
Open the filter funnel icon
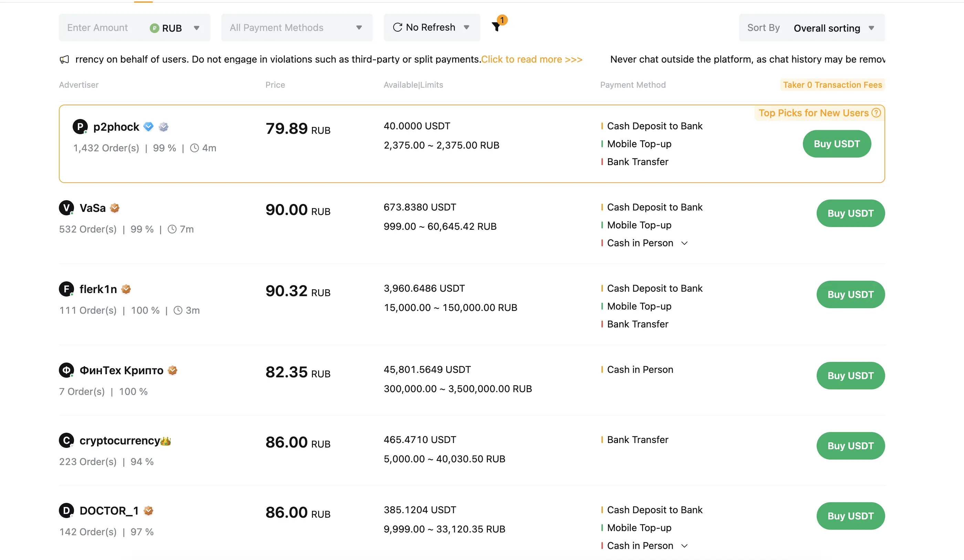pyautogui.click(x=496, y=27)
